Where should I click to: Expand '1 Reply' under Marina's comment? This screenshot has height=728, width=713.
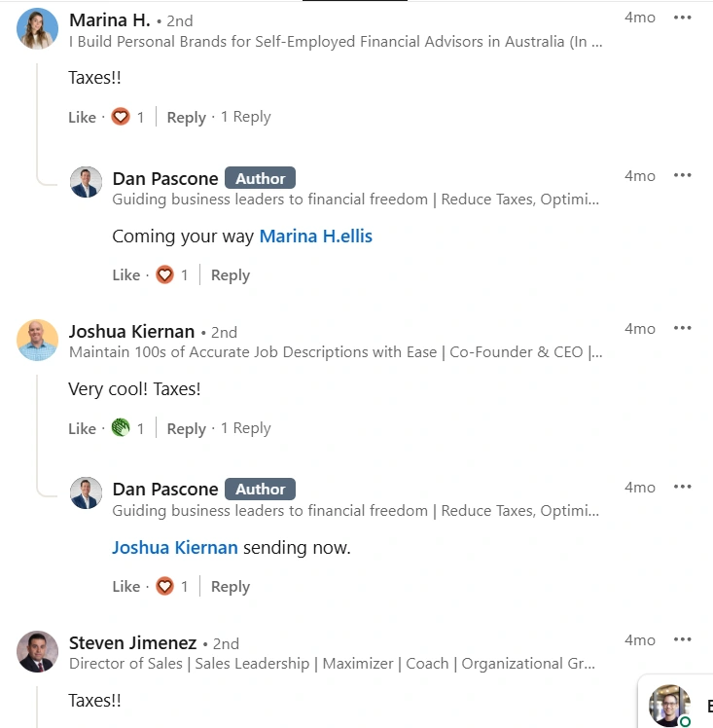click(245, 117)
